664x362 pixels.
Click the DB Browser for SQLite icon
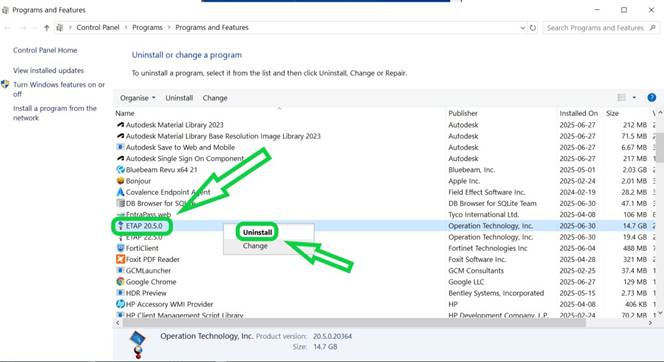click(x=120, y=203)
